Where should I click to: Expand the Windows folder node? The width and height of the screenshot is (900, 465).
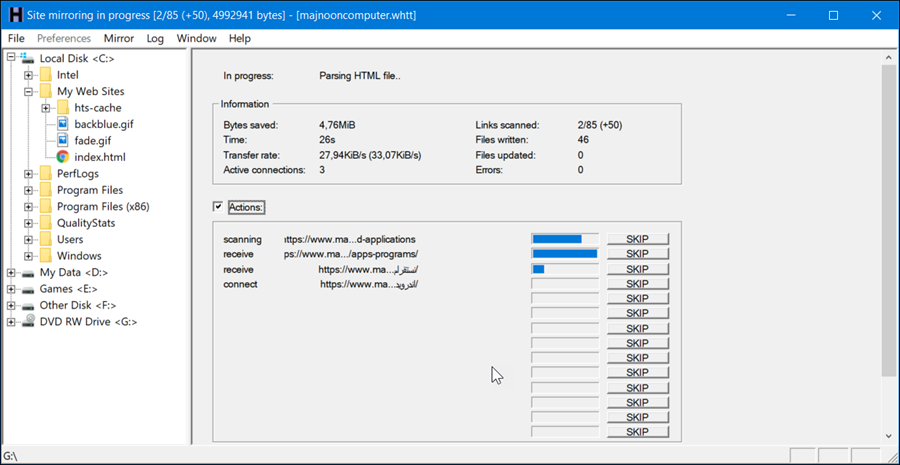tap(28, 256)
